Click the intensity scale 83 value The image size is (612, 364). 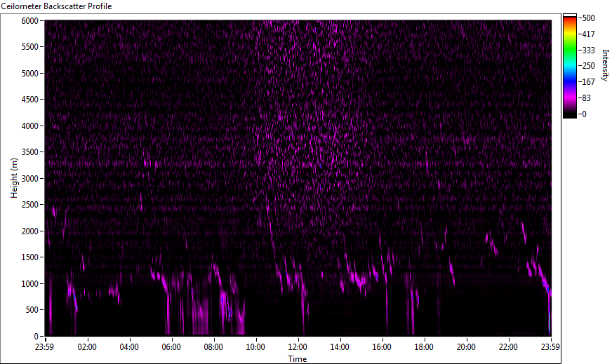(587, 98)
